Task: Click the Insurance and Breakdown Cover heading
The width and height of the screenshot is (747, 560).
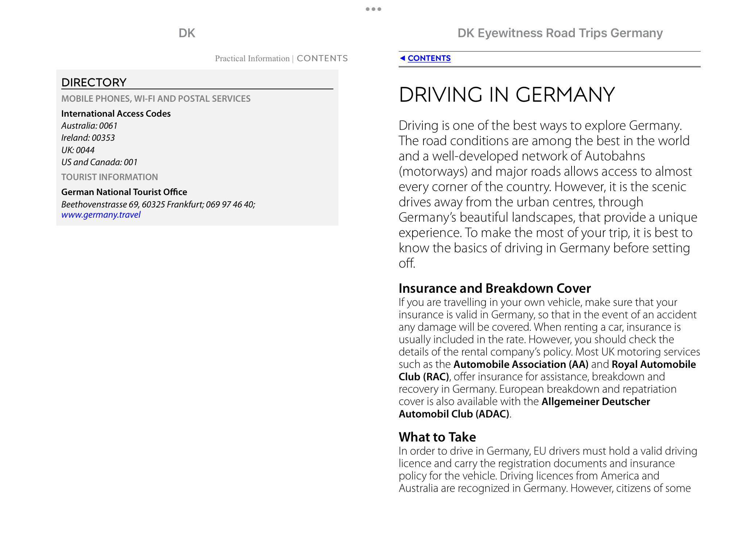Action: coord(494,288)
